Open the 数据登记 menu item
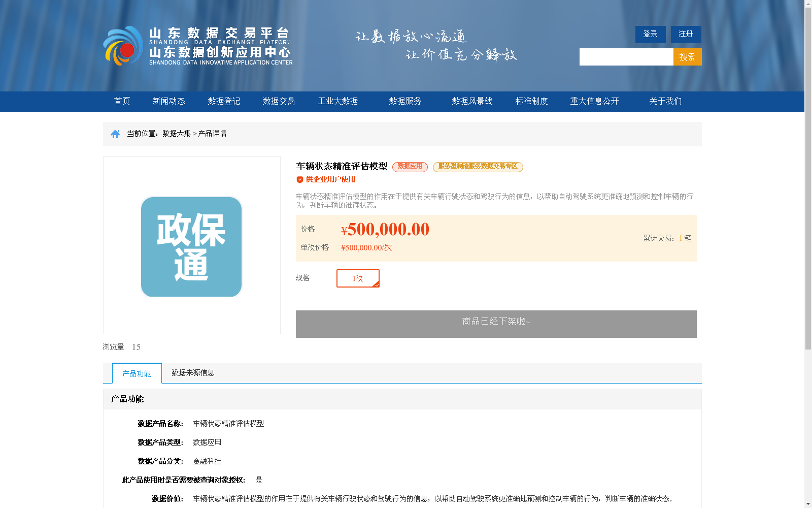The height and width of the screenshot is (508, 812). tap(224, 102)
